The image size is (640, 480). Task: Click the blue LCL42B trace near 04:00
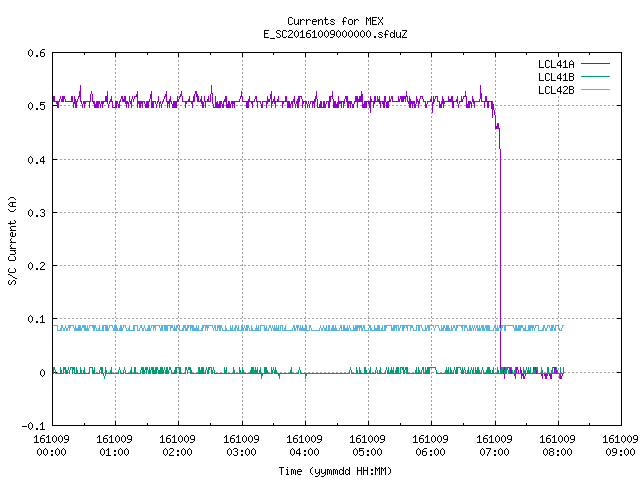tap(305, 328)
